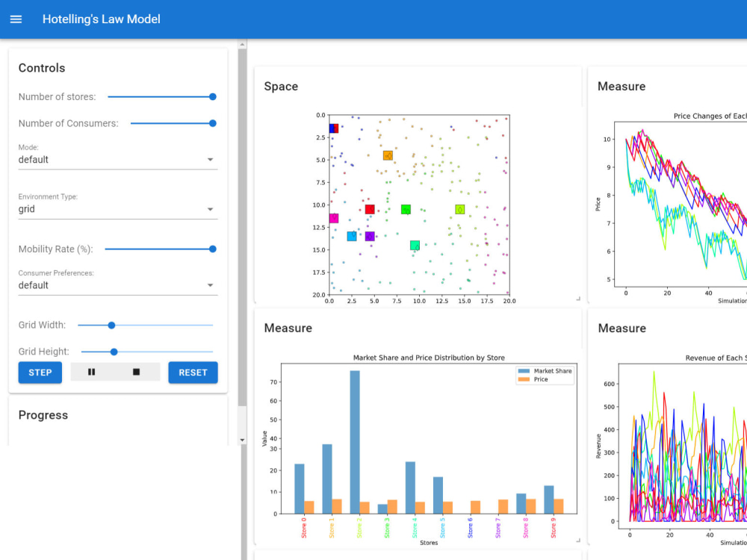Click the sidebar vertical scrollbar thumb
747x560 pixels.
point(243,227)
